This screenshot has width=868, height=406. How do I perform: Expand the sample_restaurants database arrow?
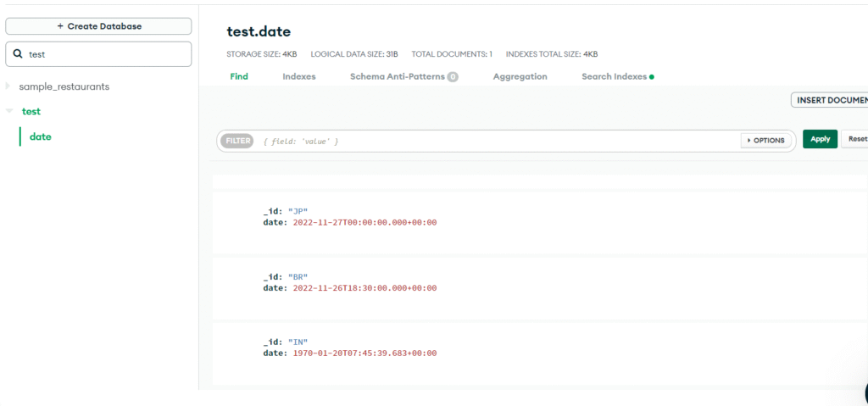coord(8,86)
